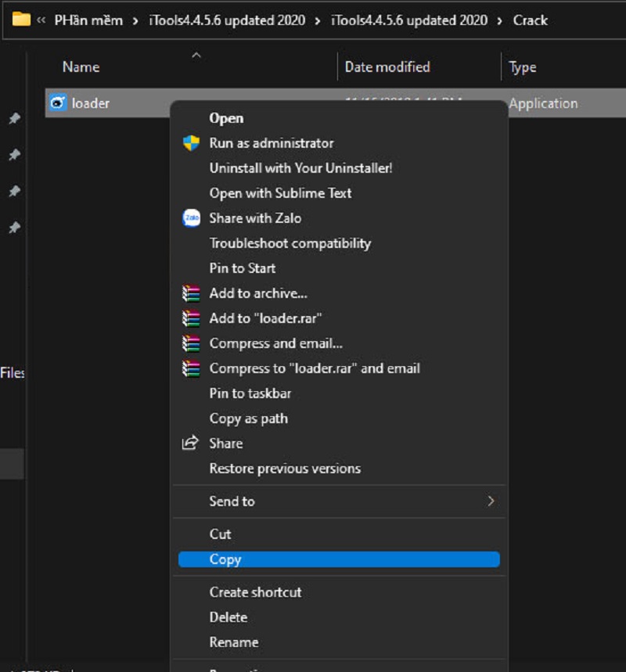The image size is (626, 672).
Task: Sort by the Type column header
Action: coord(522,67)
